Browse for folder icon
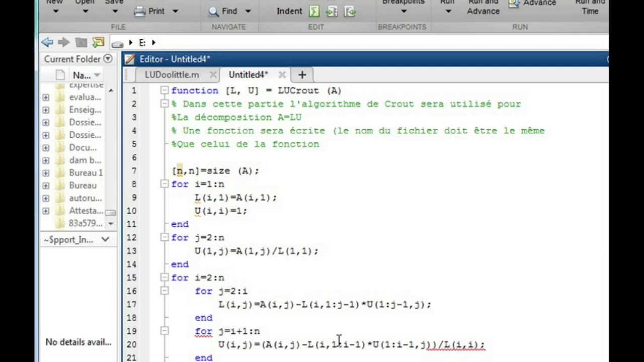644x362 pixels. pyautogui.click(x=98, y=43)
